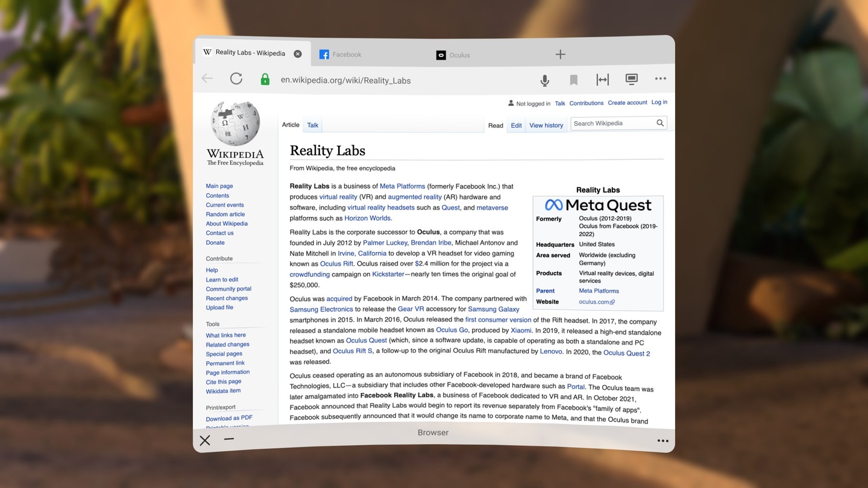This screenshot has width=868, height=488.
Task: Open Oculus Quest 2 link
Action: 627,353
